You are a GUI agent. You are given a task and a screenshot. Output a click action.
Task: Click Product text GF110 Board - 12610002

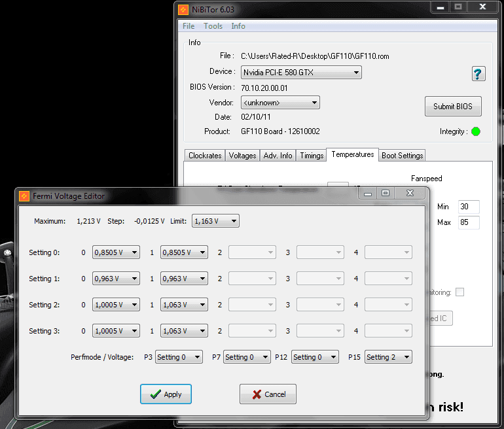click(x=280, y=131)
